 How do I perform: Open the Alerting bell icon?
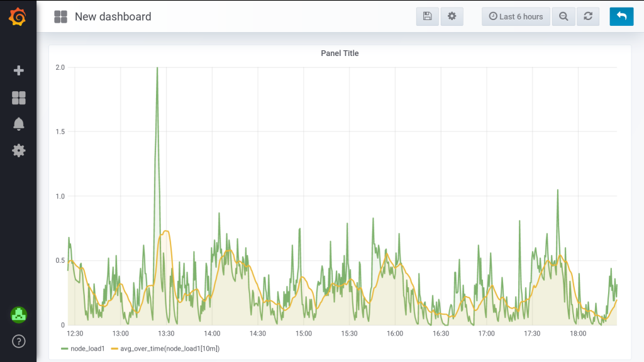point(19,124)
